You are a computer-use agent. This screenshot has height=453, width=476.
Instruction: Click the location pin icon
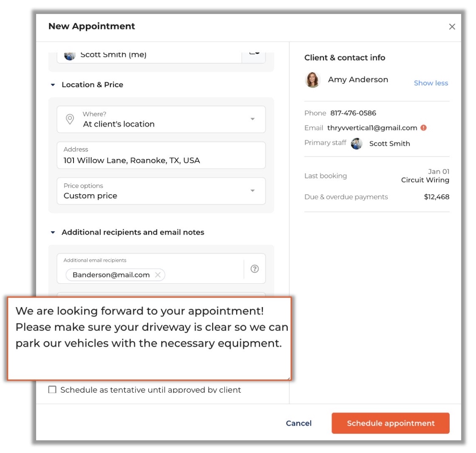[70, 119]
